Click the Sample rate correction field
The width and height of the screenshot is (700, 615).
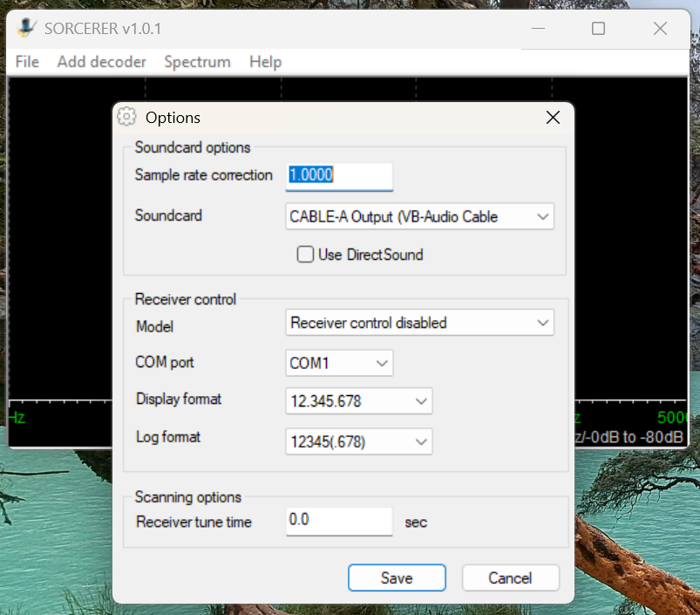coord(340,175)
